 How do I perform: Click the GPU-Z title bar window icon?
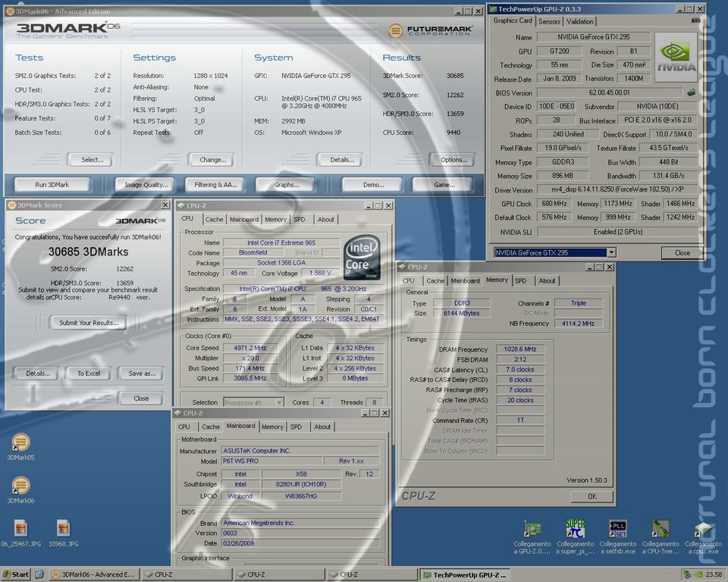493,9
